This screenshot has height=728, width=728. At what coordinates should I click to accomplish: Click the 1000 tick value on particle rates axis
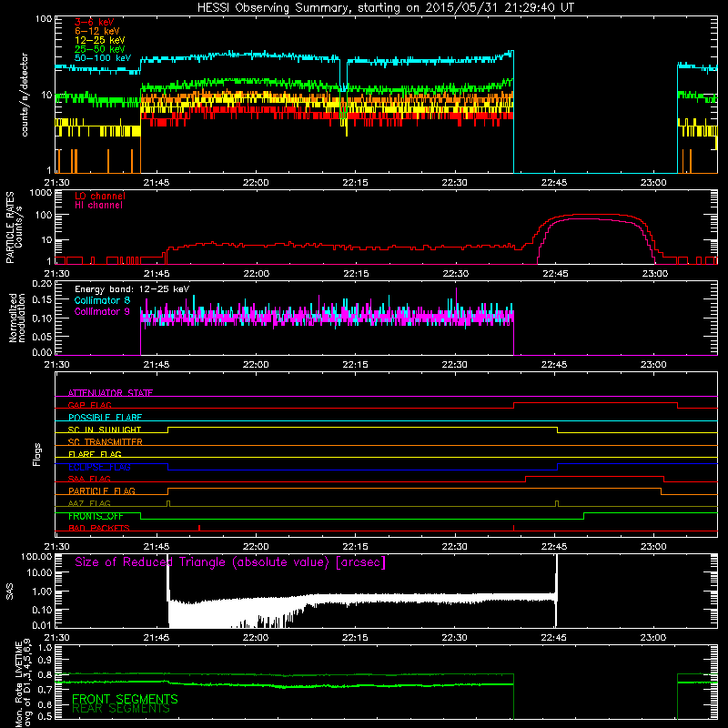tap(41, 193)
